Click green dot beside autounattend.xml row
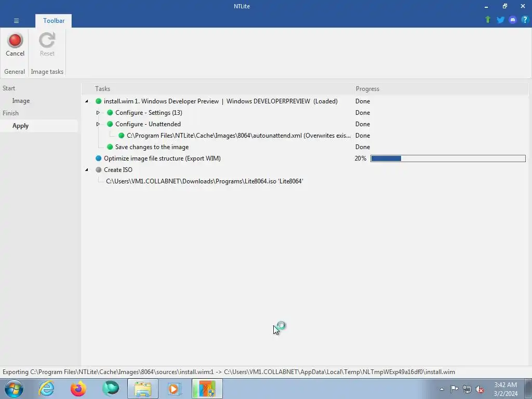The height and width of the screenshot is (399, 532). point(121,136)
